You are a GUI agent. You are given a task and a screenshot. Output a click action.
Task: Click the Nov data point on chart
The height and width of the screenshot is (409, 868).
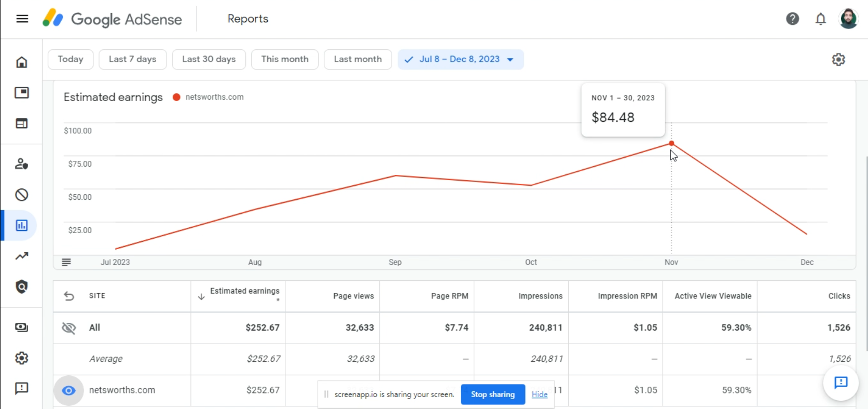pos(671,143)
